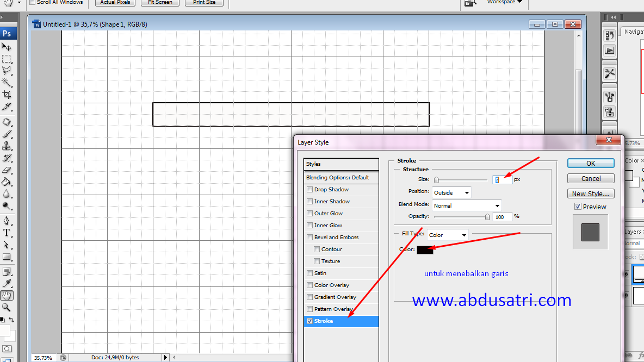Click the Actual Pixels button

tap(115, 3)
